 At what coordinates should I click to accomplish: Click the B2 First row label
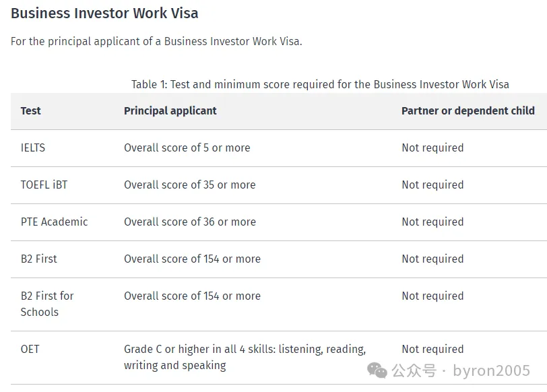[38, 259]
